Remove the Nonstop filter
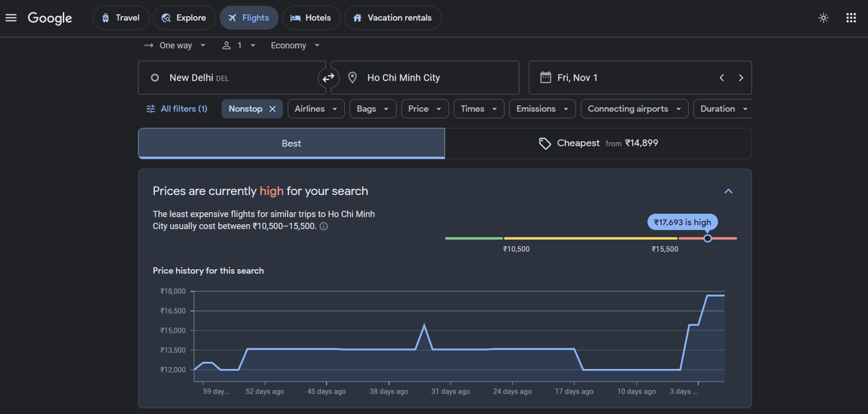868x414 pixels. click(x=273, y=109)
